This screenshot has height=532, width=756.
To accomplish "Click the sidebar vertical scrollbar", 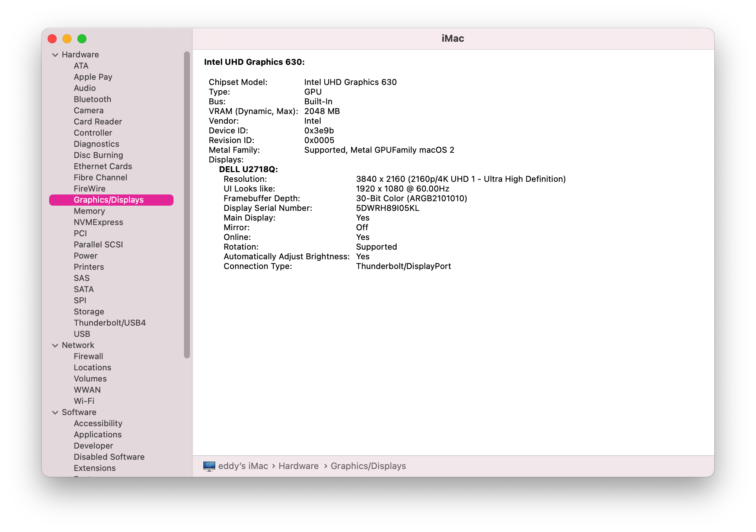I will pos(187,205).
